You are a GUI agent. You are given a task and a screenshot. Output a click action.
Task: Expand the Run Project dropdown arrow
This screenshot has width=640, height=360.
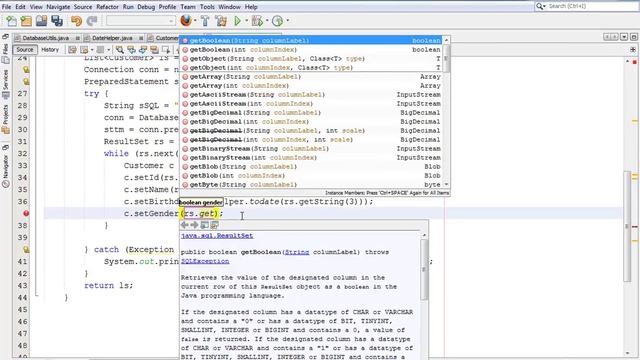pos(246,21)
